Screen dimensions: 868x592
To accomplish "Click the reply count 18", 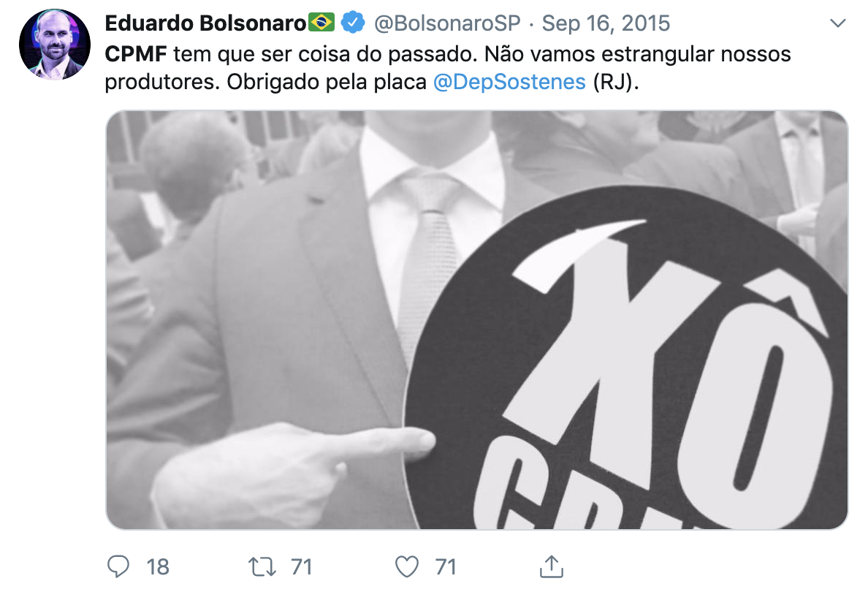I will (x=158, y=567).
